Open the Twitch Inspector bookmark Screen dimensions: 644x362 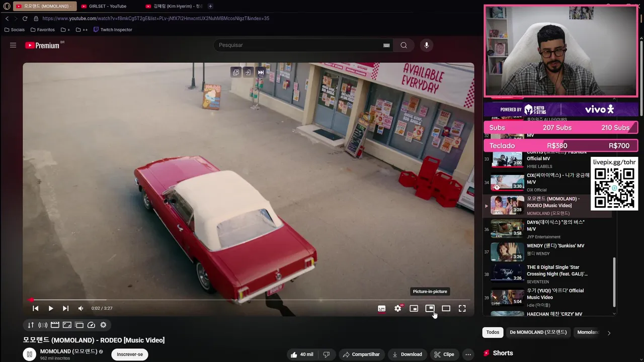(113, 30)
